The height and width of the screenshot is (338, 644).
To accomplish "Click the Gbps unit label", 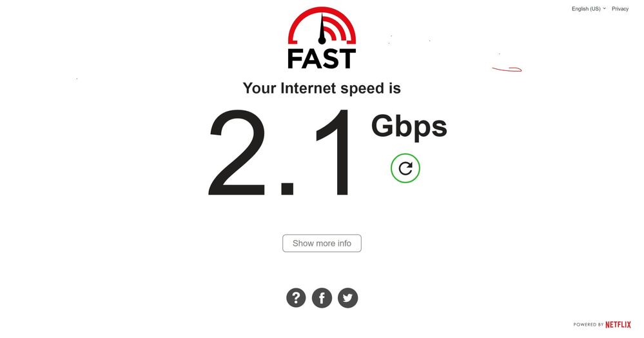I will click(409, 128).
